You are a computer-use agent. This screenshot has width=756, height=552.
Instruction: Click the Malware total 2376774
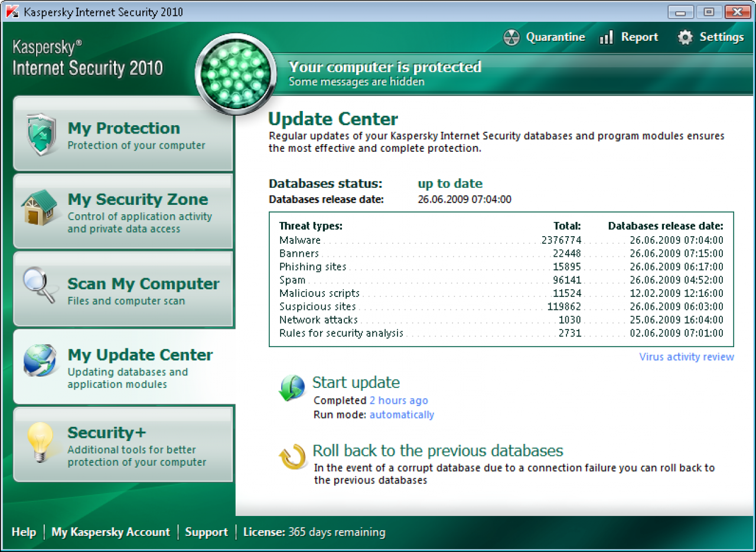(562, 240)
